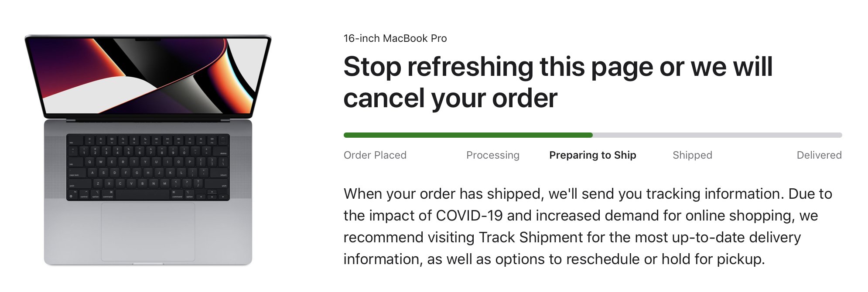This screenshot has width=868, height=292.
Task: Select the "Processing" status step
Action: 493,155
